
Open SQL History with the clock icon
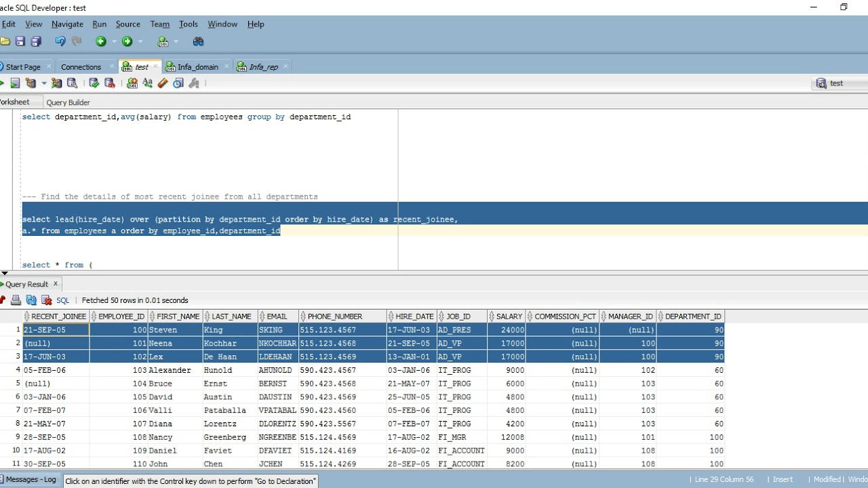(x=178, y=83)
